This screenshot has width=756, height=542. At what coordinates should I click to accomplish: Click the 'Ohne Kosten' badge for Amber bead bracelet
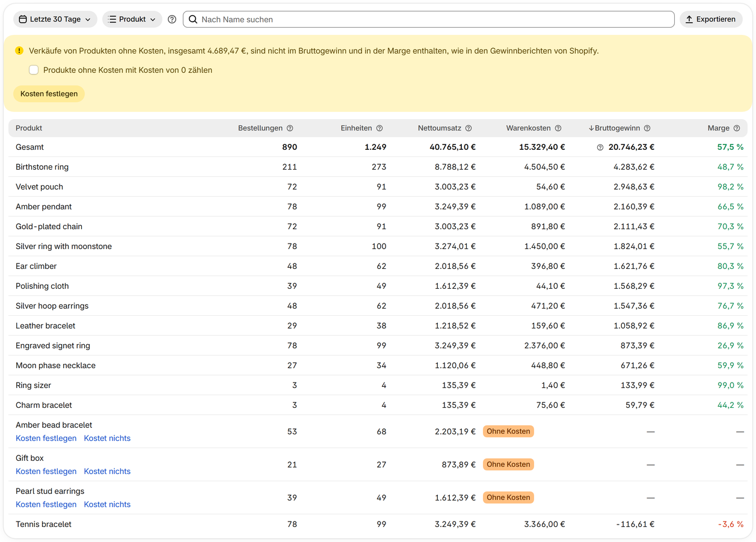pos(508,431)
